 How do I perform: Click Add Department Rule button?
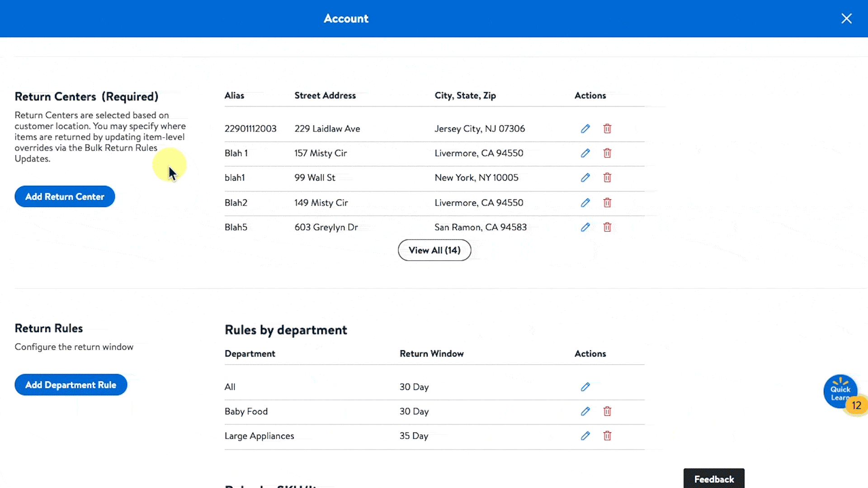point(71,385)
